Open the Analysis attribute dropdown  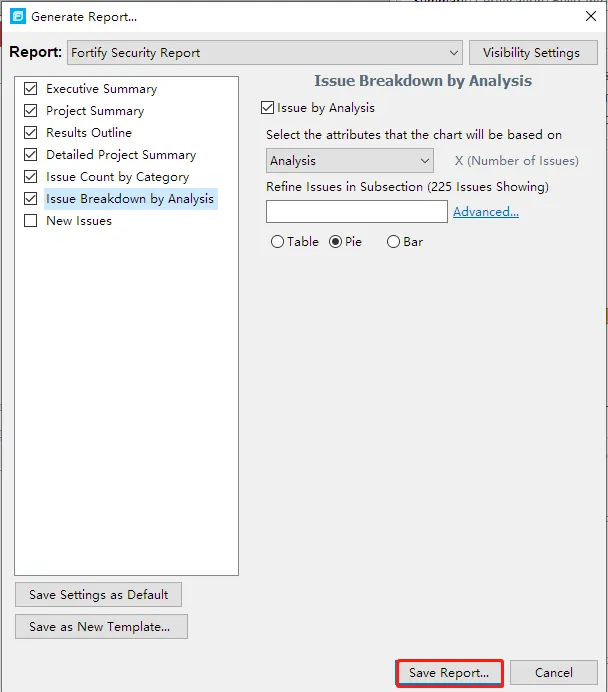tap(349, 161)
